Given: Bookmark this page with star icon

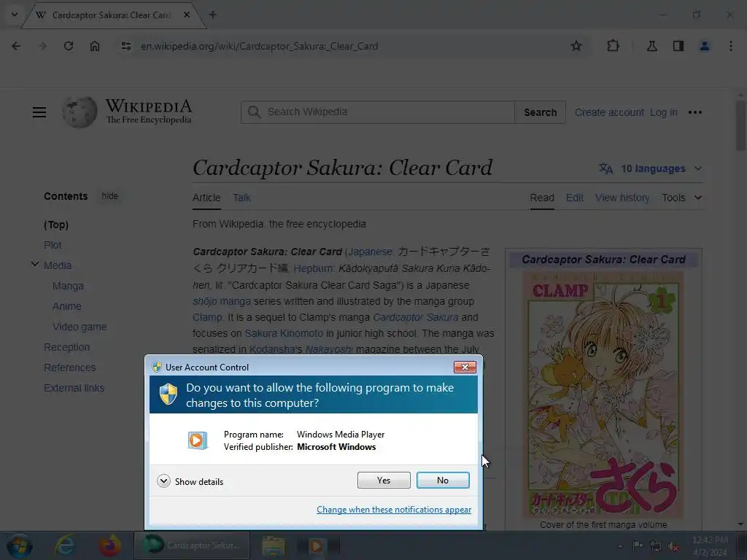Looking at the screenshot, I should point(576,46).
